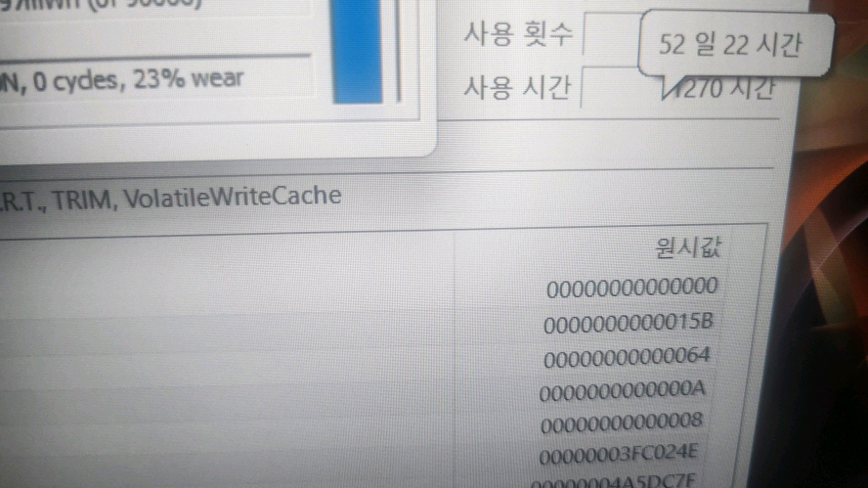Image resolution: width=868 pixels, height=488 pixels.
Task: Click the '0 cycles, 23% wear' text
Action: tap(139, 80)
